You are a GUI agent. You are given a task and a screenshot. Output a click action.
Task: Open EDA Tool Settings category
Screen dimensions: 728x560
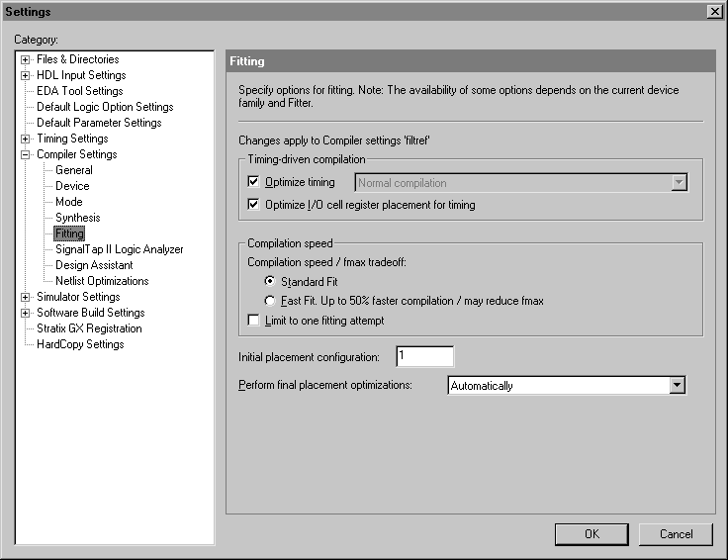(x=80, y=91)
